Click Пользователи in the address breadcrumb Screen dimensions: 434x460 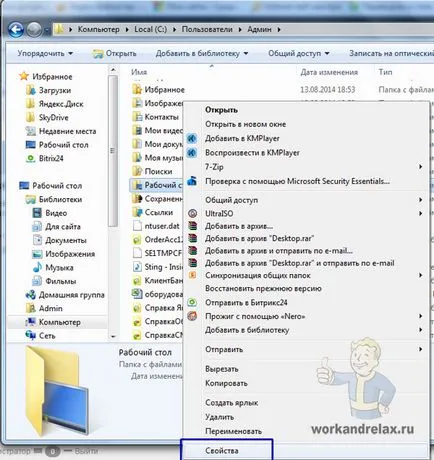point(207,29)
